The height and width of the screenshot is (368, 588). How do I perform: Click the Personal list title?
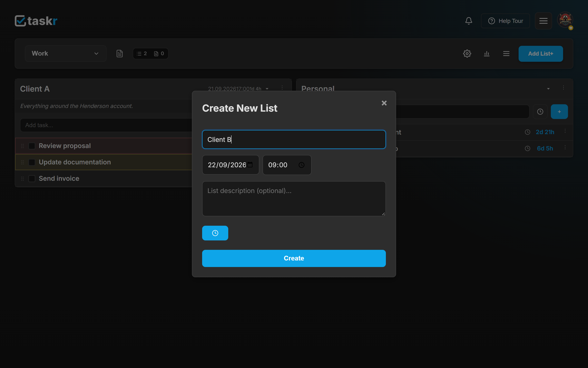[318, 89]
